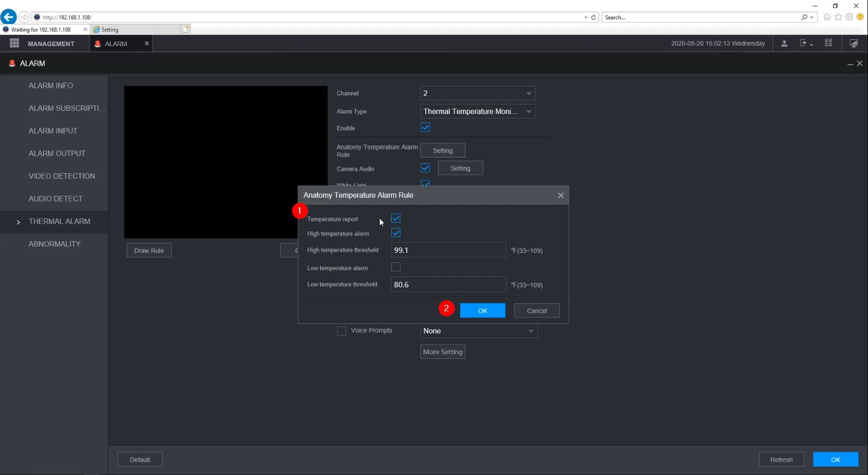Click the High temperature threshold field
This screenshot has width=868, height=475.
[449, 250]
